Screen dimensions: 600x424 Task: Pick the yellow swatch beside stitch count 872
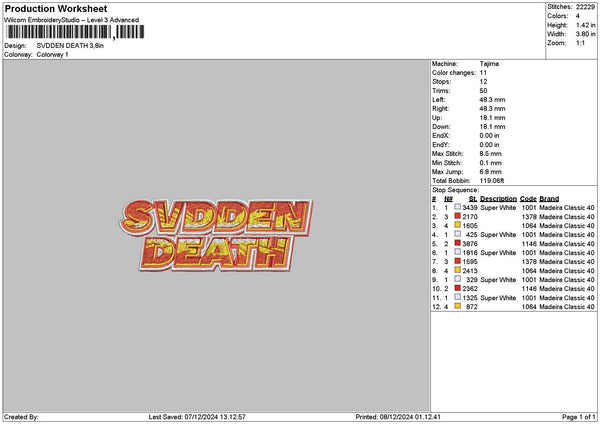457,306
